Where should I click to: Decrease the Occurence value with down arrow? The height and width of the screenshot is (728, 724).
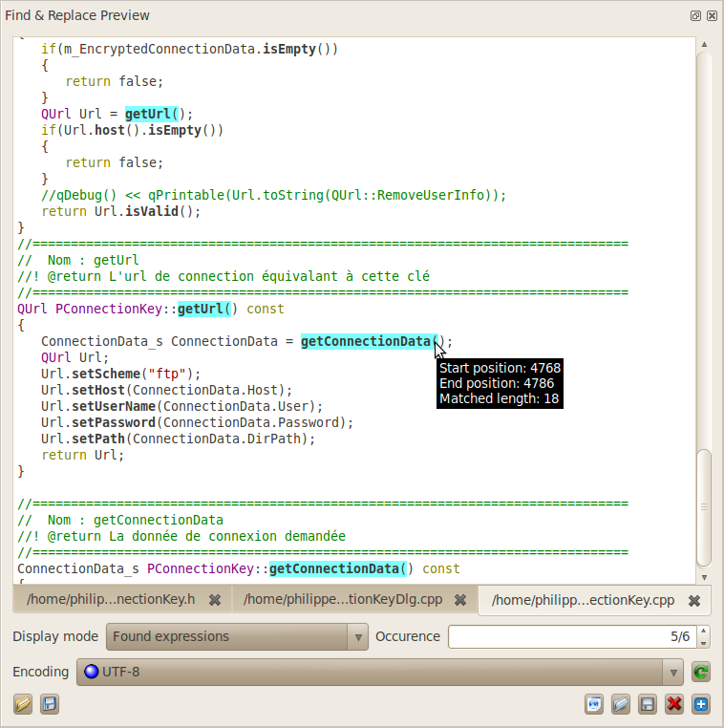(704, 642)
